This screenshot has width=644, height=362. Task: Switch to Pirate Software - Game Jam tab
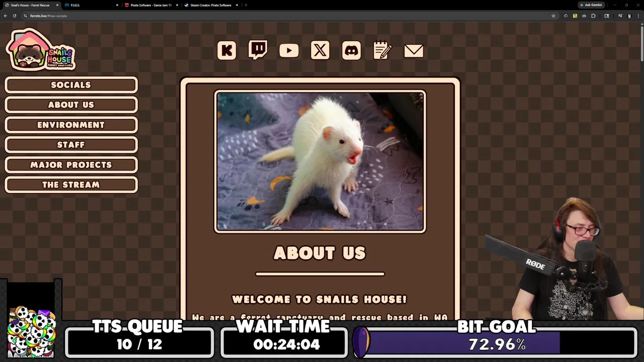pos(150,5)
